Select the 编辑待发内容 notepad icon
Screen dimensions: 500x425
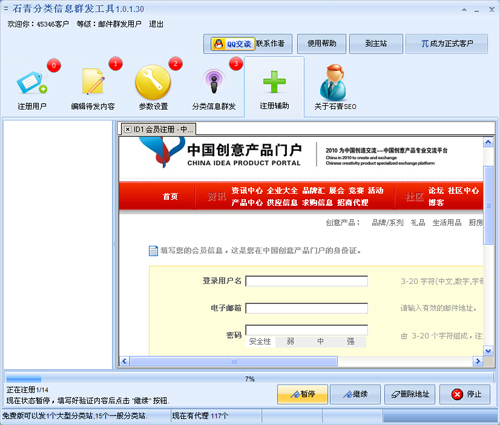pos(93,81)
